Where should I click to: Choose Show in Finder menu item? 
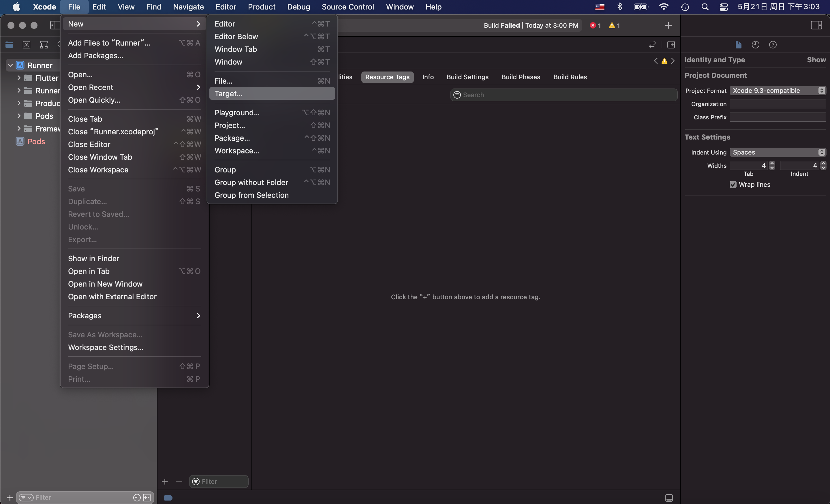(x=134, y=258)
